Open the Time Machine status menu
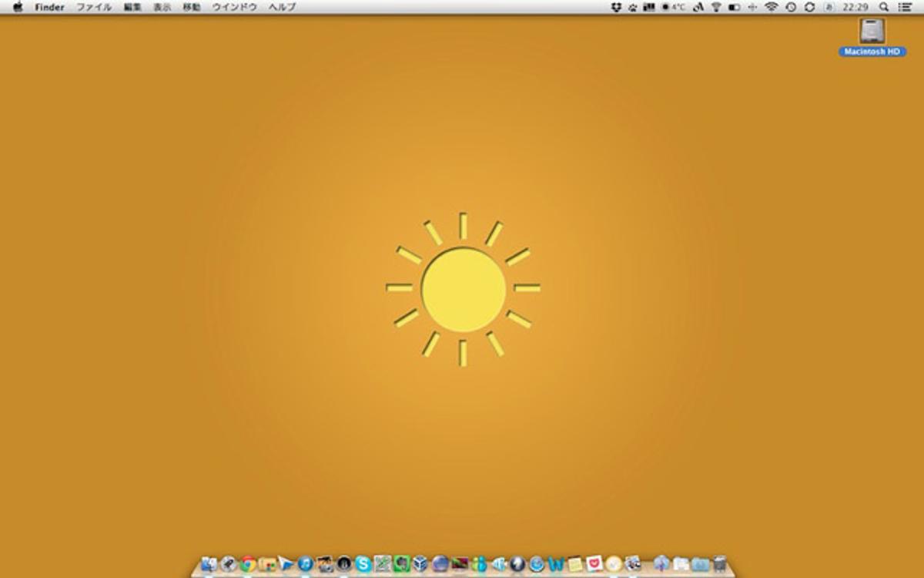The width and height of the screenshot is (924, 578). (791, 7)
